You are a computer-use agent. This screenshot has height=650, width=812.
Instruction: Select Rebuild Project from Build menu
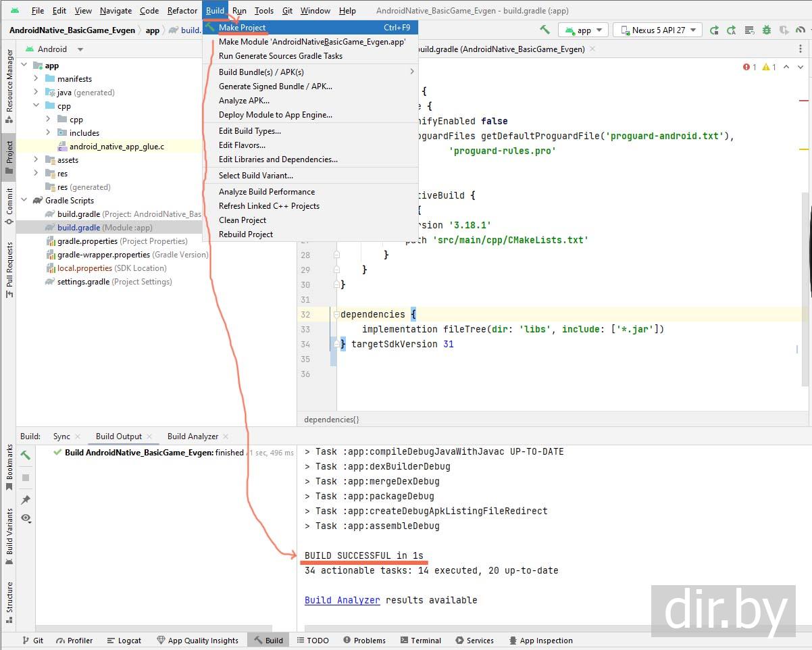click(246, 234)
